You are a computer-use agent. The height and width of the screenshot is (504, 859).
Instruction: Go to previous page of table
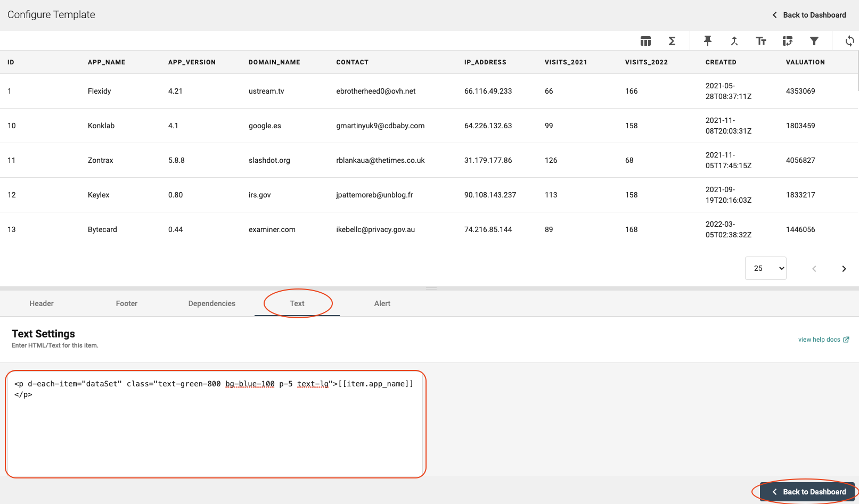point(814,269)
